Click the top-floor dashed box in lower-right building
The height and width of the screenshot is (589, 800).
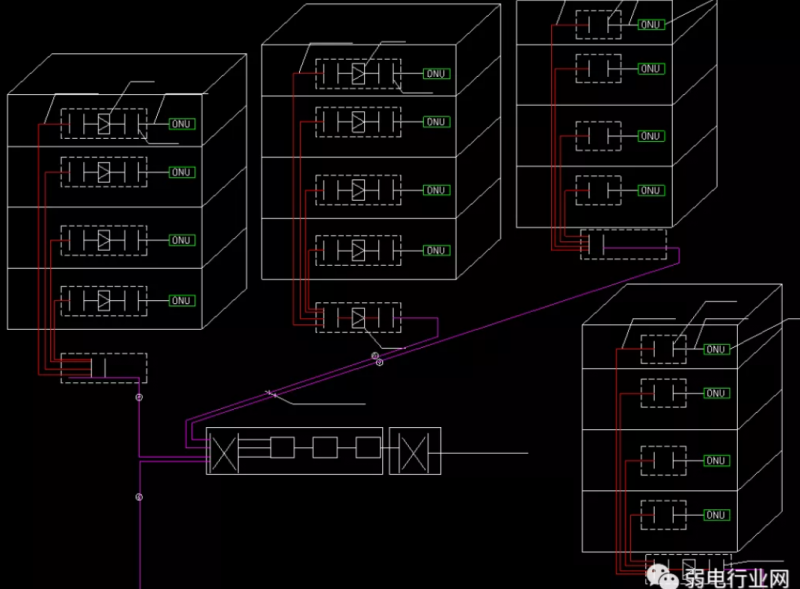pos(664,349)
